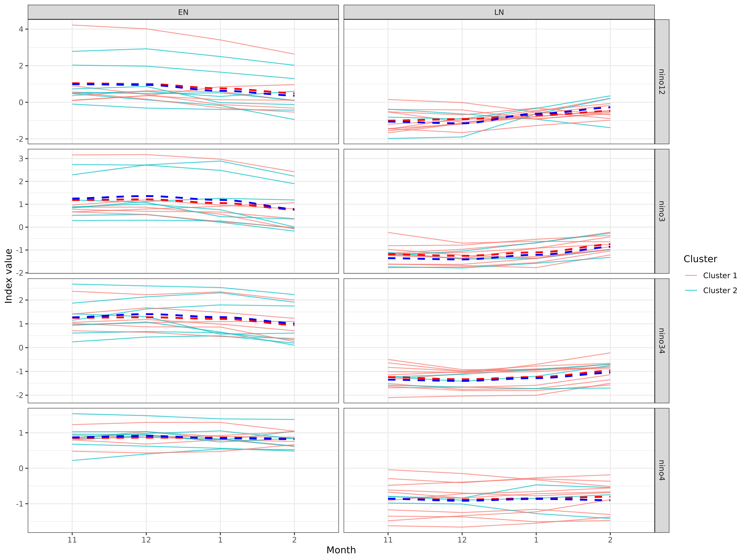This screenshot has height=560, width=747.
Task: Click tick label 12 under LN column
Action: click(x=462, y=540)
